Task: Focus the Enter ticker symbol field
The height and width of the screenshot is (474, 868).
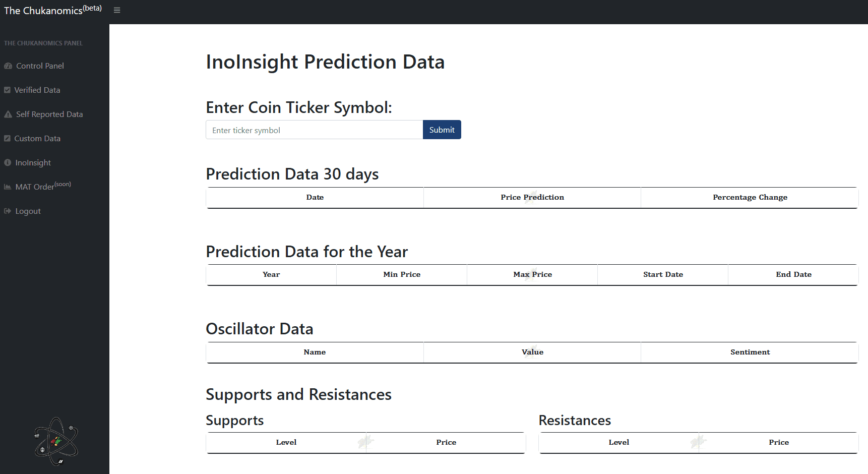Action: (x=314, y=130)
